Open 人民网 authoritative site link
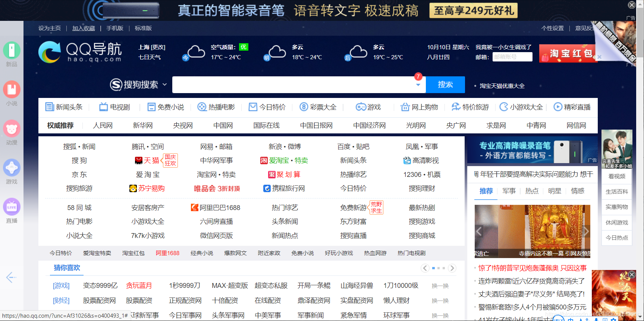 pos(103,125)
